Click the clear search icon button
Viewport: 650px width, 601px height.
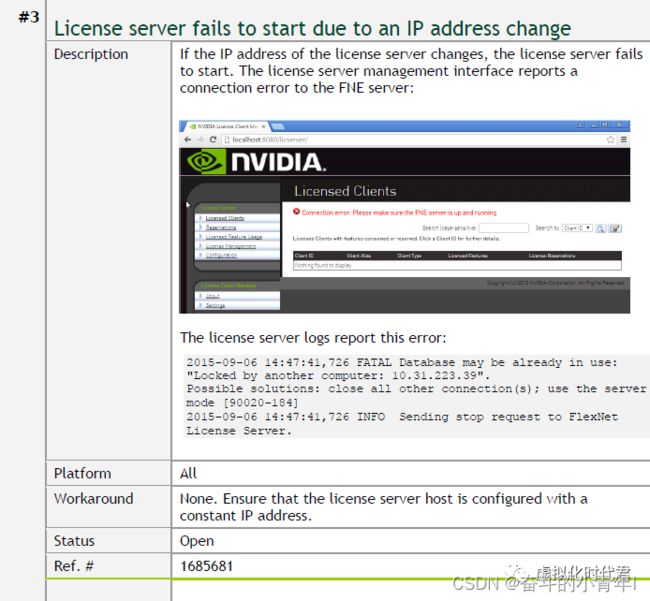[615, 228]
